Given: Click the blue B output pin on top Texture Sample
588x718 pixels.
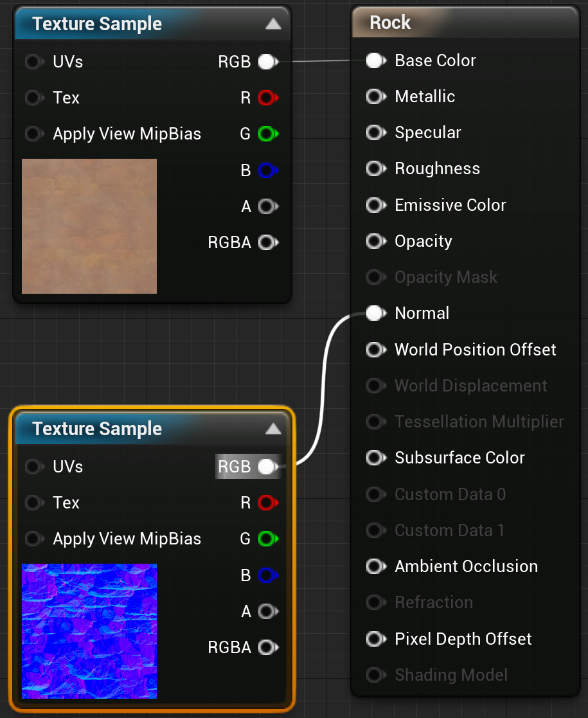Looking at the screenshot, I should click(267, 170).
